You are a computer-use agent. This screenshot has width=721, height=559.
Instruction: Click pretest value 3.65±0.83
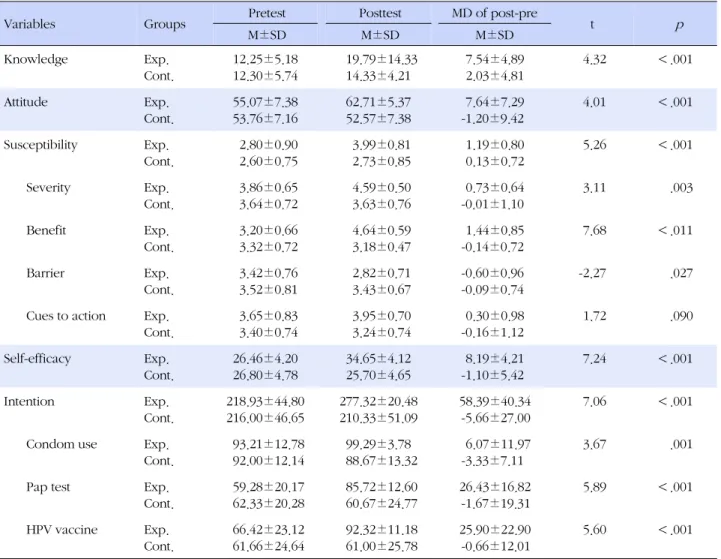(269, 316)
